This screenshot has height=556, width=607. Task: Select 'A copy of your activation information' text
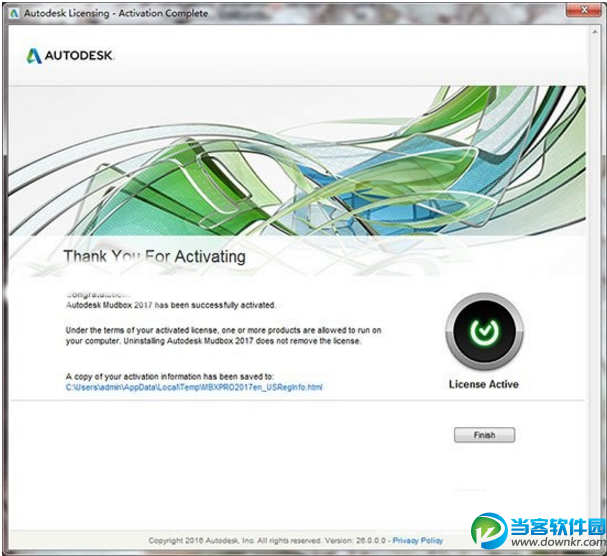click(x=170, y=376)
